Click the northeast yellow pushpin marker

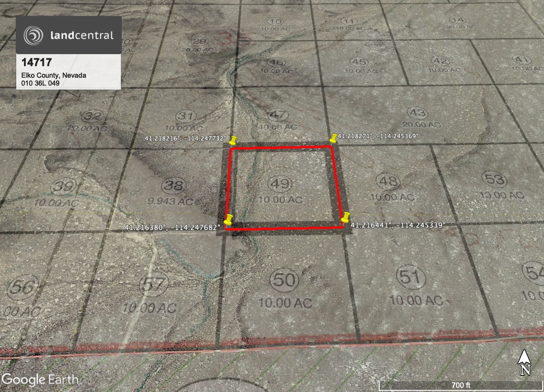[333, 138]
